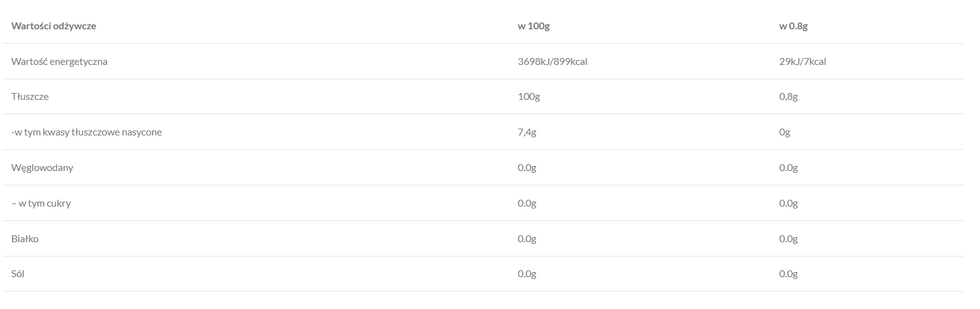
Task: Click Białko value in the w 100g column
Action: coord(527,239)
